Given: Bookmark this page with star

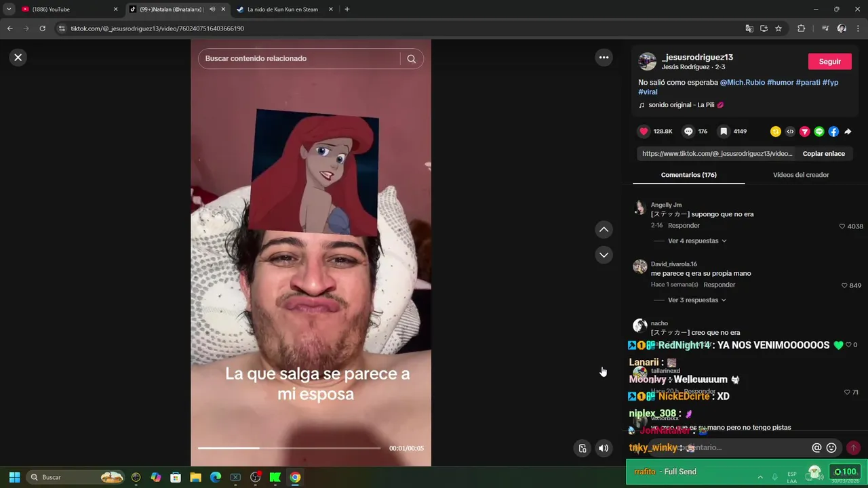Looking at the screenshot, I should 778,28.
